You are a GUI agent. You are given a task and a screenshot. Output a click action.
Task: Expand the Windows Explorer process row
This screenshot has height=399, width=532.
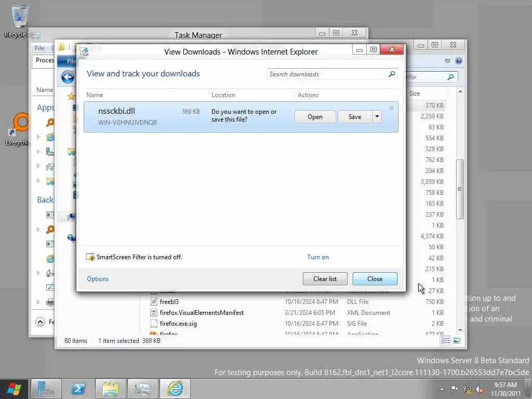click(38, 181)
